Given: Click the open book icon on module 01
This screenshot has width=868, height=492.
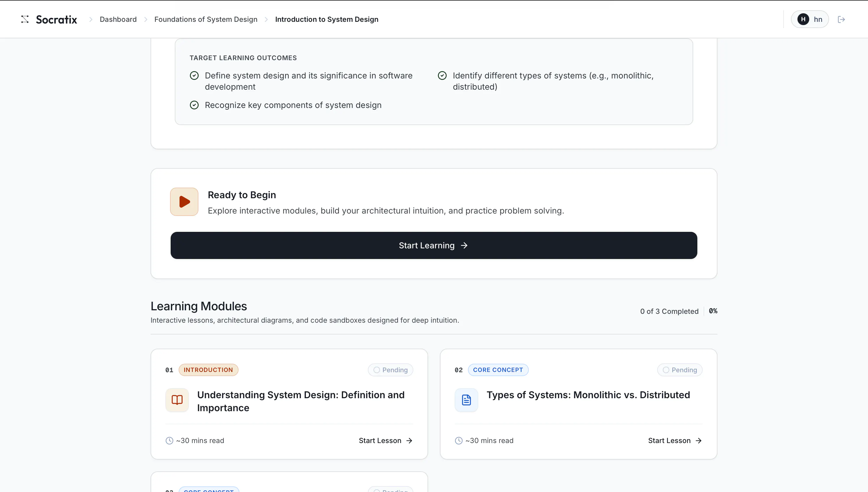Looking at the screenshot, I should [177, 400].
